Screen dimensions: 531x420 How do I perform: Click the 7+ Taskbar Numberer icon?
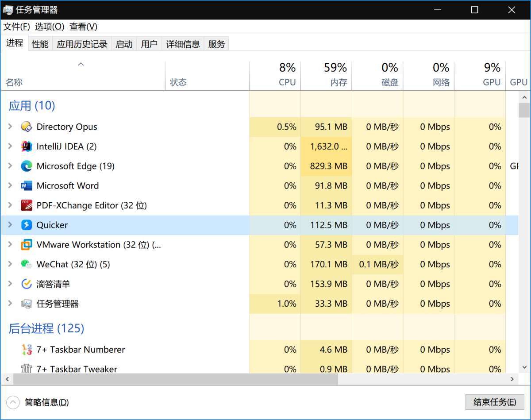coord(27,350)
